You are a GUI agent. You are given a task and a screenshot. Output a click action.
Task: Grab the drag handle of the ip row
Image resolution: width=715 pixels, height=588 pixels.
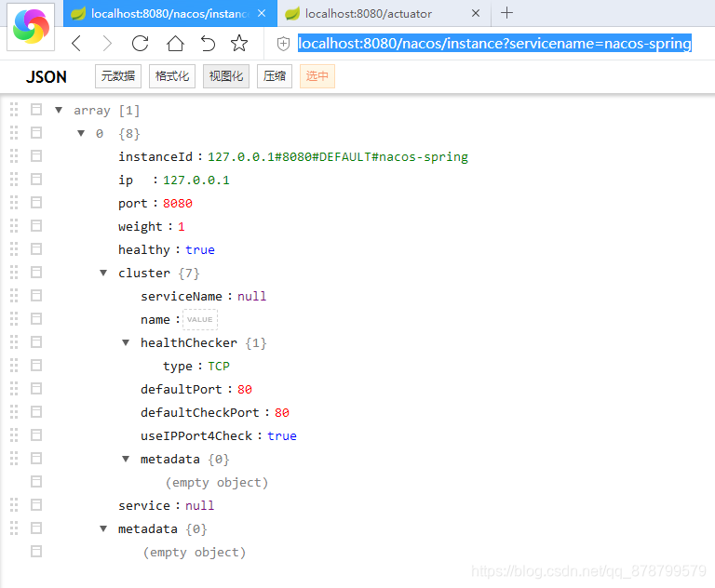[14, 180]
